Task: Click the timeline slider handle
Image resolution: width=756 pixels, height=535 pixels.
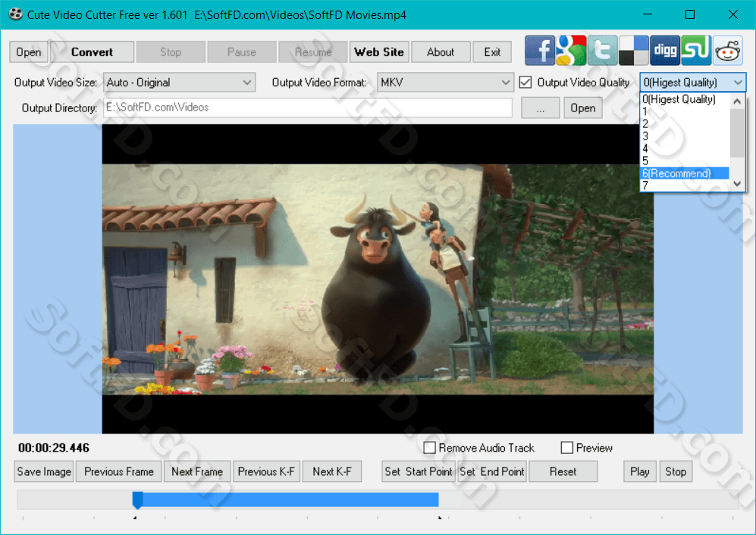Action: (137, 500)
